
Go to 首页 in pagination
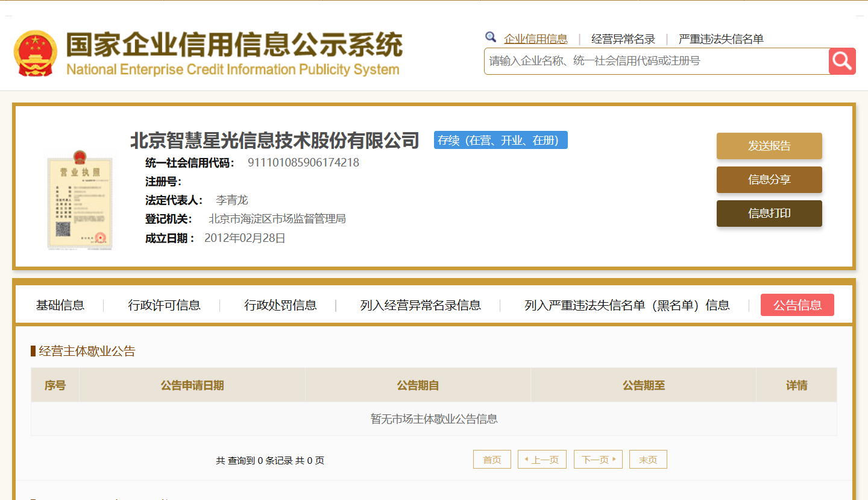492,460
